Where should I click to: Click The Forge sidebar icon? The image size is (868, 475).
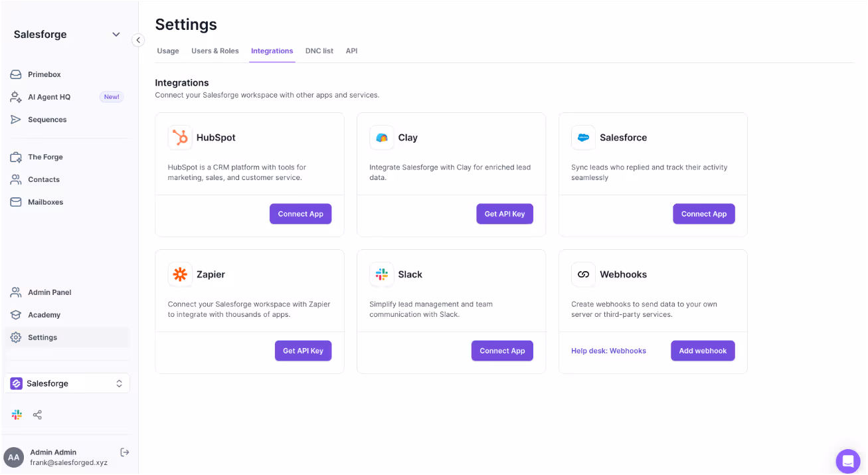pyautogui.click(x=16, y=157)
